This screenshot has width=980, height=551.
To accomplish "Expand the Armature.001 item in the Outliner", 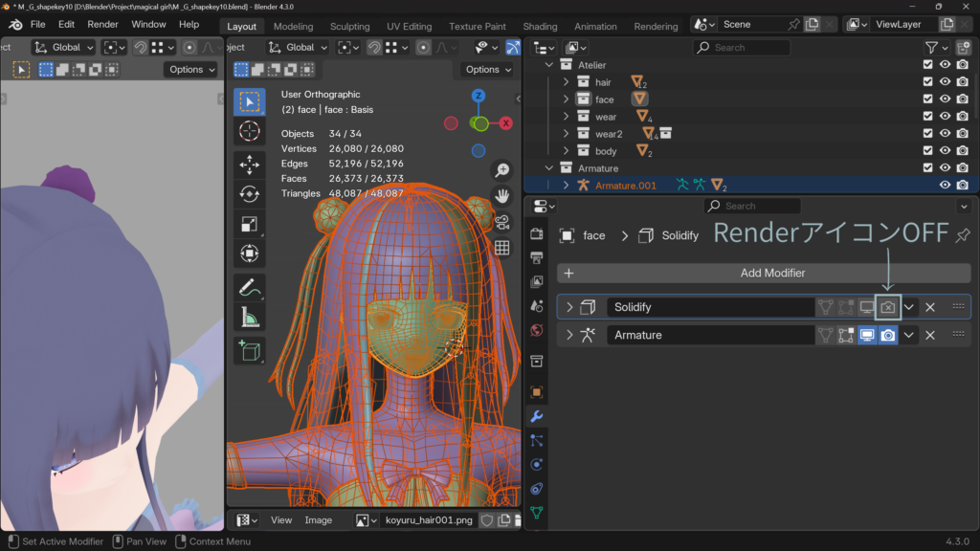I will 567,185.
